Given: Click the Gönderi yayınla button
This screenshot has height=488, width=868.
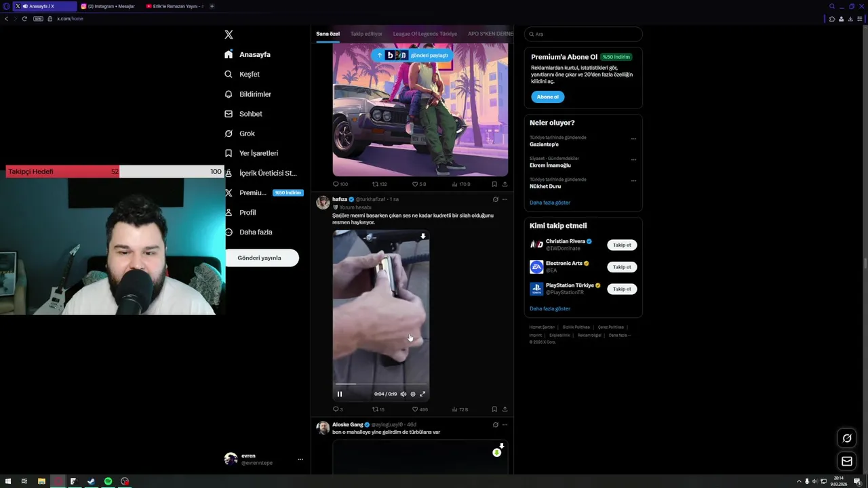Looking at the screenshot, I should pyautogui.click(x=262, y=258).
